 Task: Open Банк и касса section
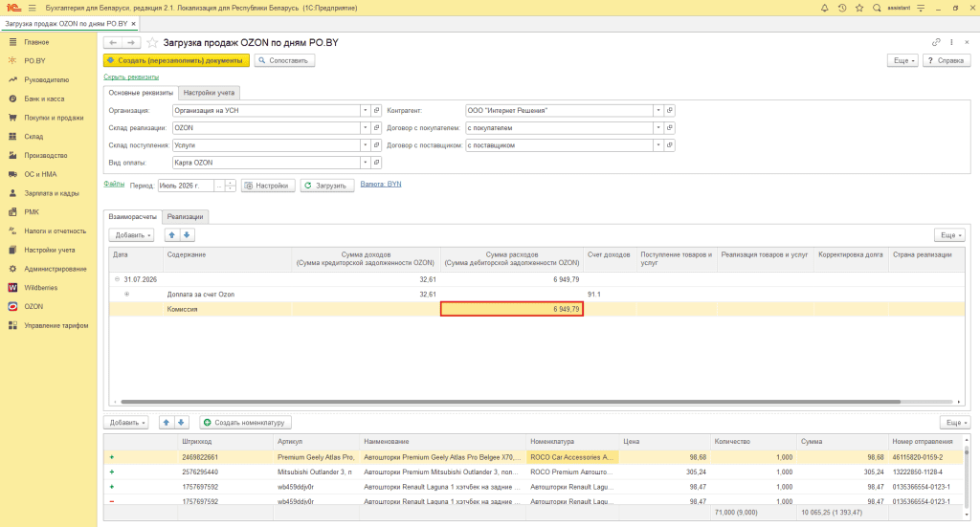pyautogui.click(x=44, y=99)
